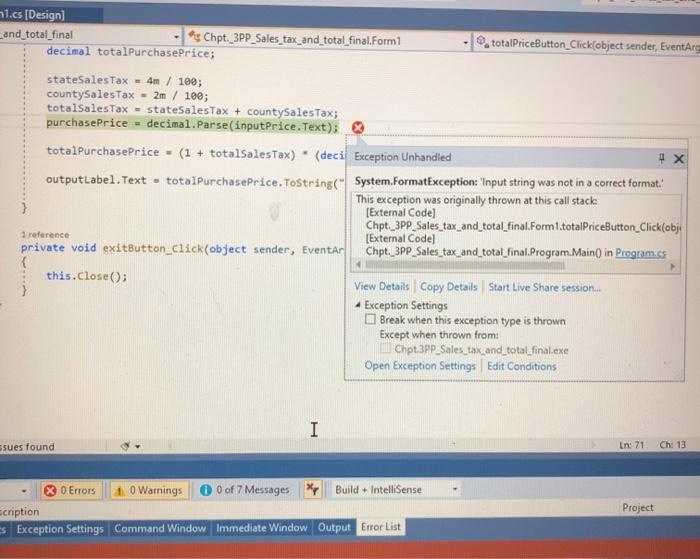The width and height of the screenshot is (700, 559).
Task: Close the Exception Unhandled popup
Action: [x=679, y=159]
